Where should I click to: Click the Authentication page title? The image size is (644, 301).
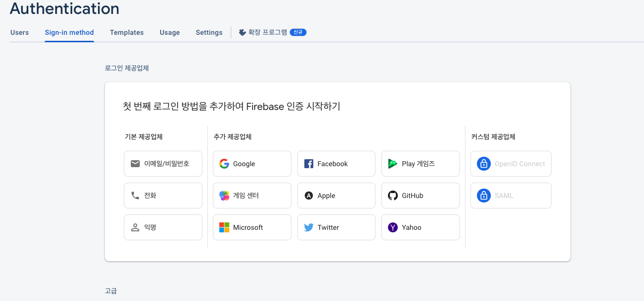coord(65,8)
